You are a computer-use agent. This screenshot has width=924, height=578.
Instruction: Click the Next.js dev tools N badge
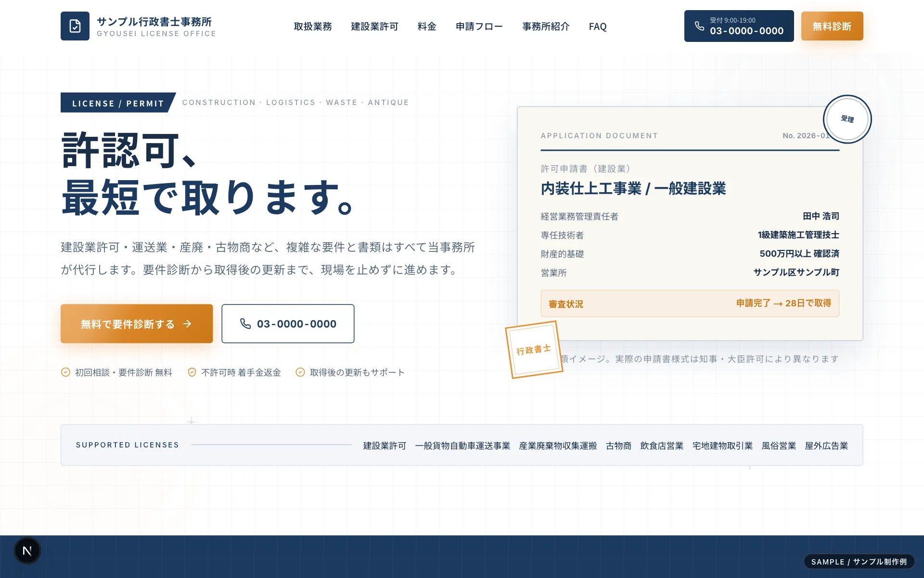(27, 551)
